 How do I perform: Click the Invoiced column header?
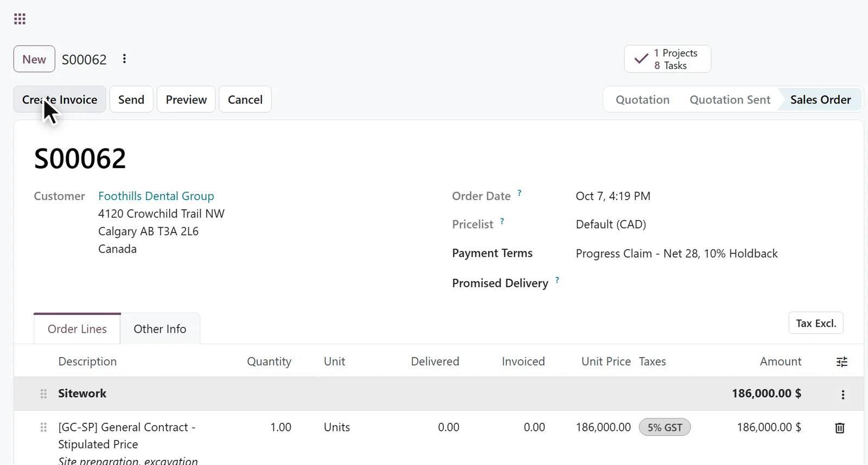524,361
